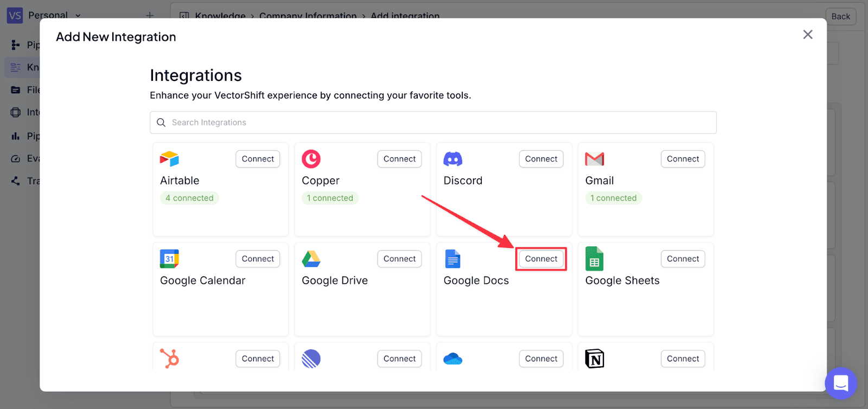Screen dimensions: 868x409
Task: Click the "Google Drive" card name
Action: pos(335,280)
